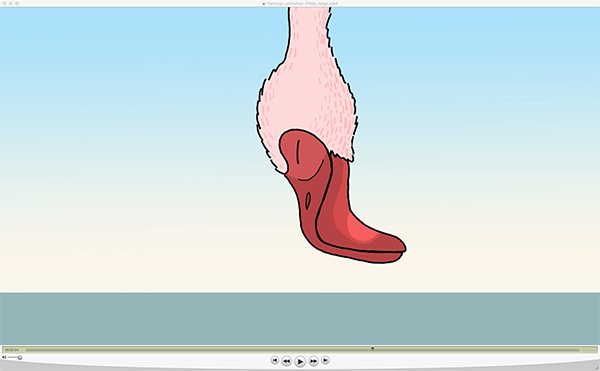Click the playhead marker on the timeline
The image size is (600, 371).
pyautogui.click(x=372, y=349)
